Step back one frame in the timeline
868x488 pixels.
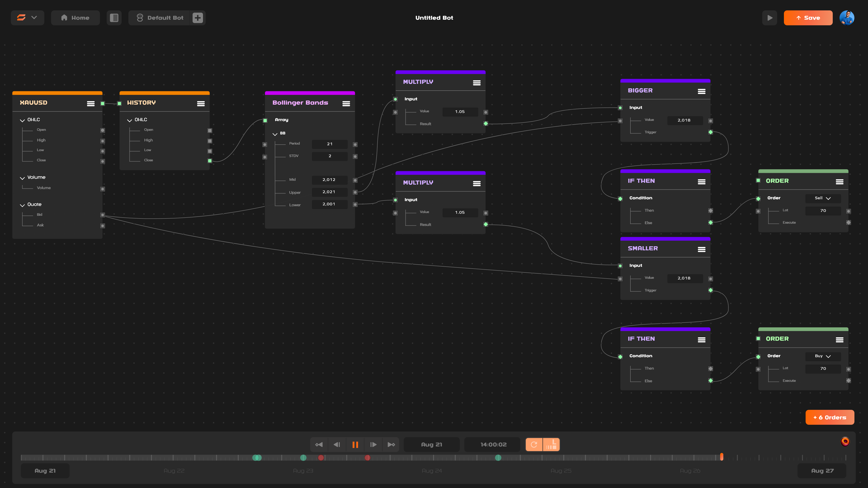(x=337, y=445)
